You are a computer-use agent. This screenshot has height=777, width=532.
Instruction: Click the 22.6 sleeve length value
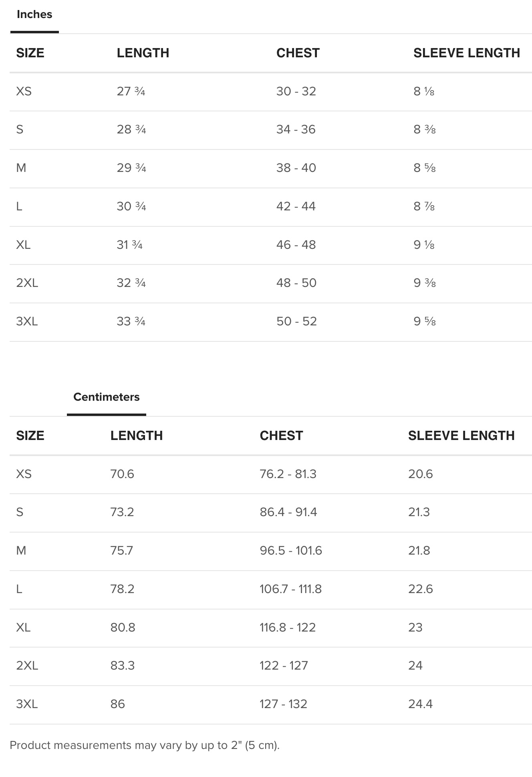(421, 589)
